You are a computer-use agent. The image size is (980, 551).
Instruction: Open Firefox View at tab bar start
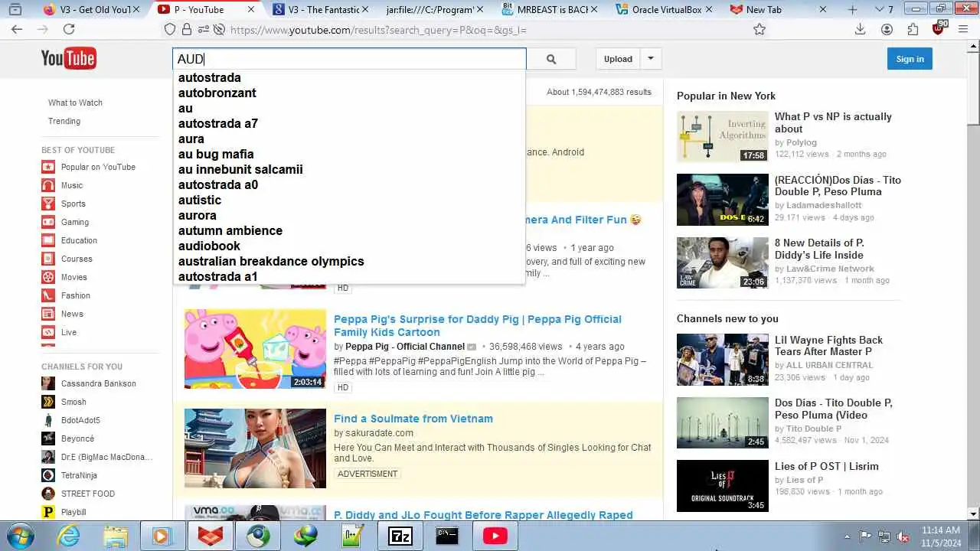(15, 9)
